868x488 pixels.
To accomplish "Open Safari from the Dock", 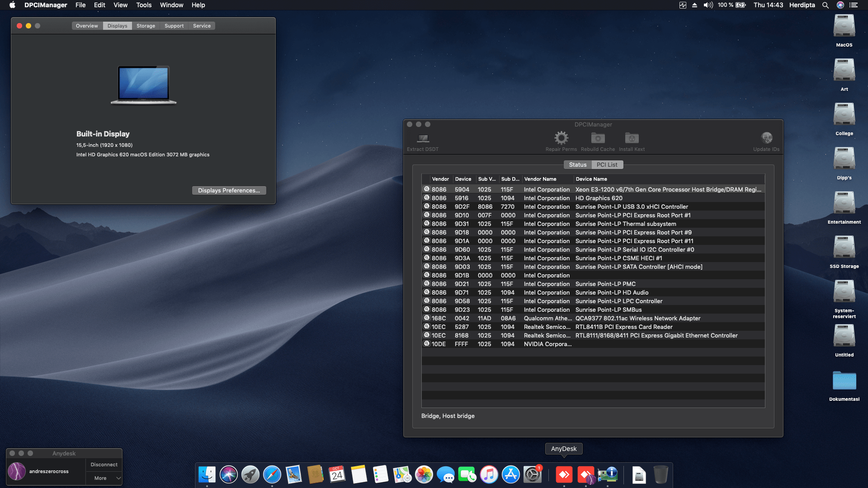I will click(x=272, y=474).
